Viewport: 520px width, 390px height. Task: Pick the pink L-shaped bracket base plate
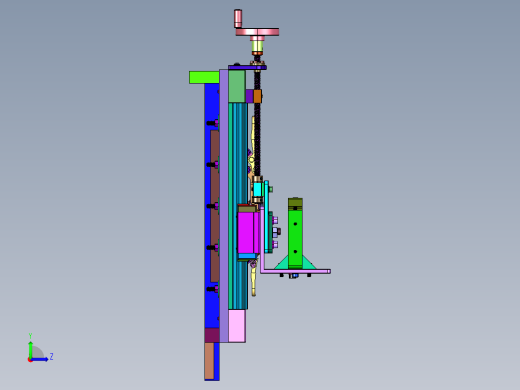coord(295,271)
